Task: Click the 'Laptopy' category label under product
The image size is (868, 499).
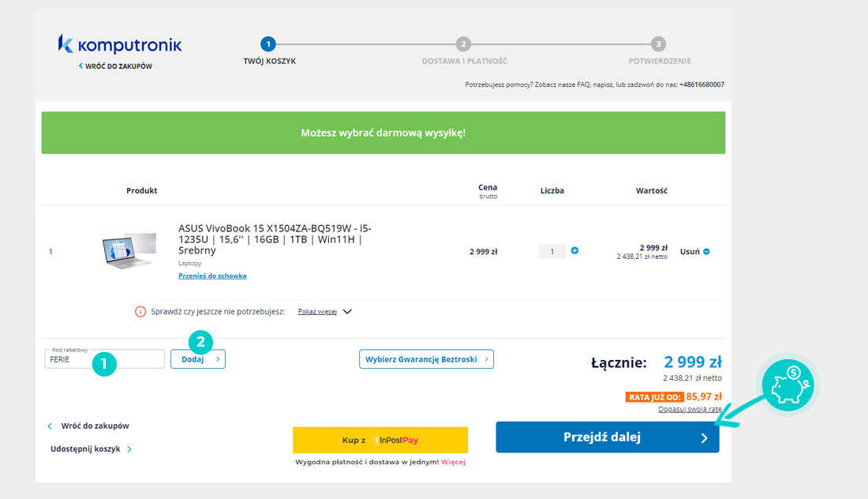Action: 190,264
